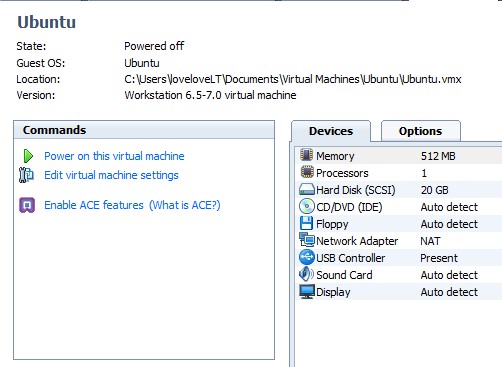Power on this virtual machine
The image size is (502, 367).
(x=114, y=156)
